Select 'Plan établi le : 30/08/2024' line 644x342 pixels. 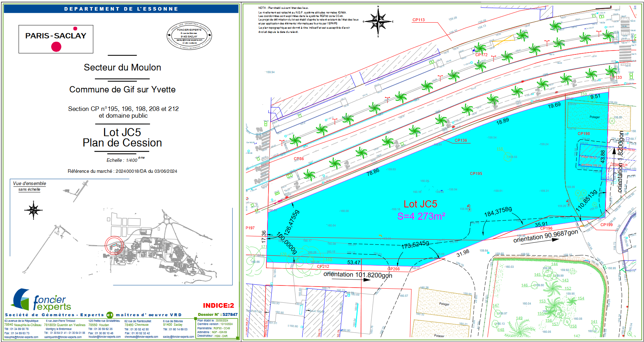point(213,320)
